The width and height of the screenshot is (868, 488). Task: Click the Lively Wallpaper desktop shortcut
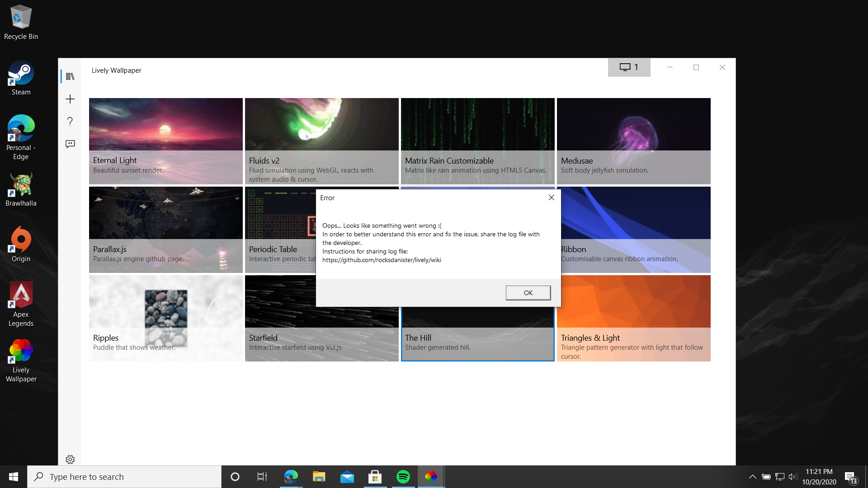pos(21,360)
